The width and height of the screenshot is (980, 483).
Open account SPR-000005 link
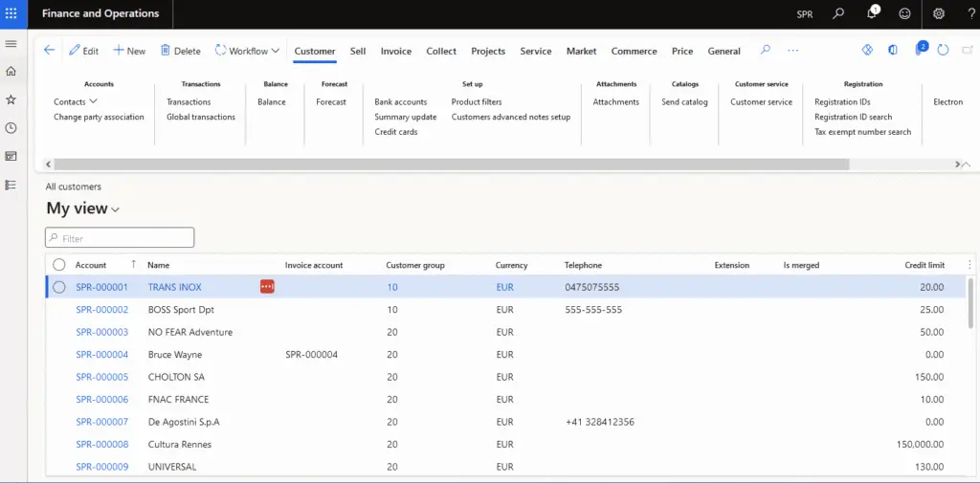point(101,378)
